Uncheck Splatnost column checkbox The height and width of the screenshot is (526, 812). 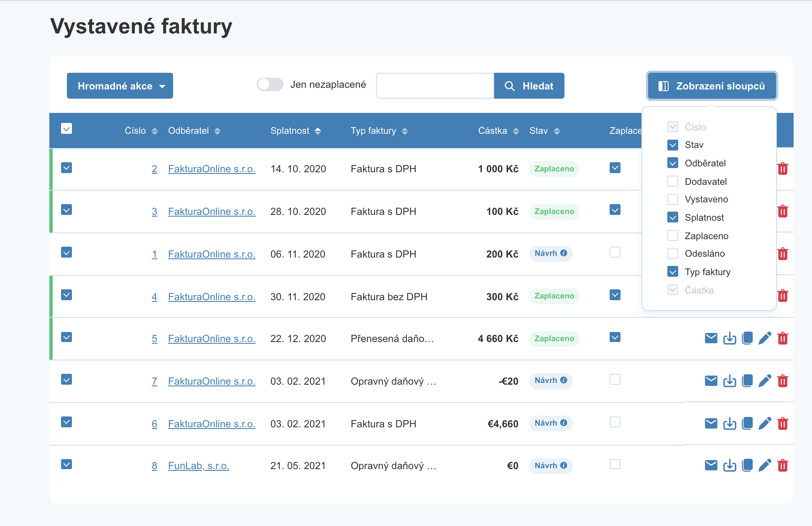pos(673,217)
